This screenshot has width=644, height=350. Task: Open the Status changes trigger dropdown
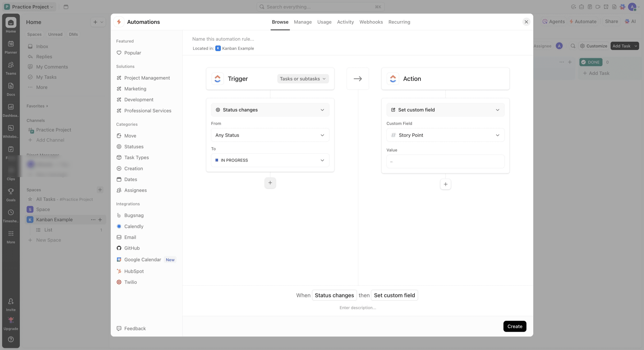point(270,110)
